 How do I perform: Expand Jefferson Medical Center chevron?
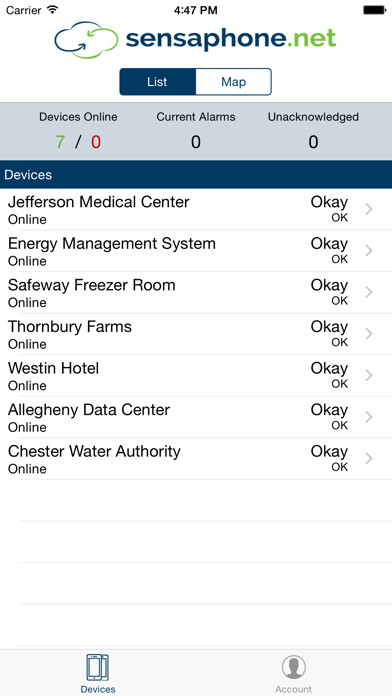click(368, 209)
